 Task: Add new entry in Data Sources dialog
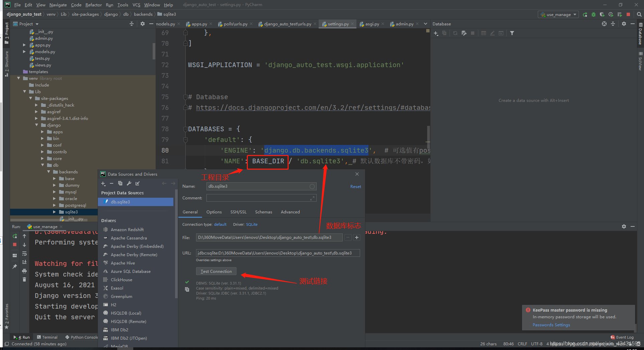(103, 184)
